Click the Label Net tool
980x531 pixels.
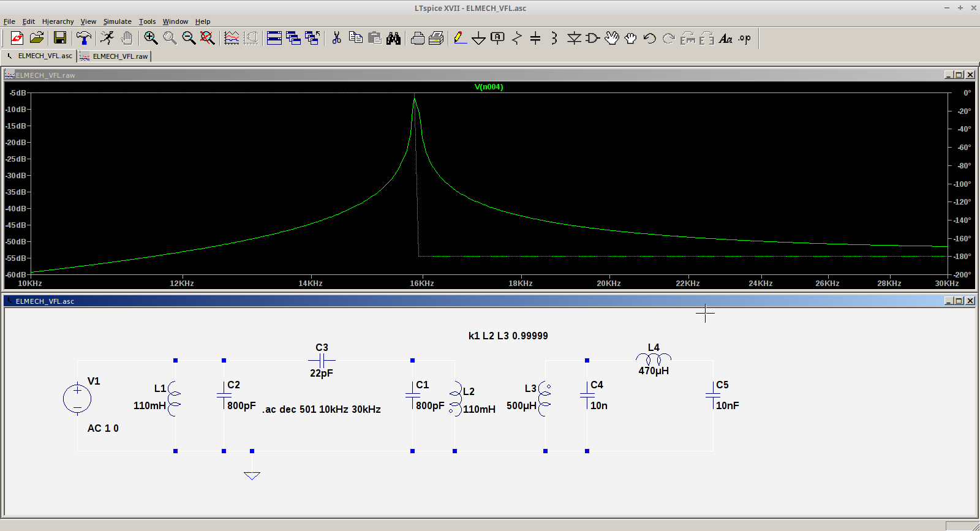[x=497, y=38]
